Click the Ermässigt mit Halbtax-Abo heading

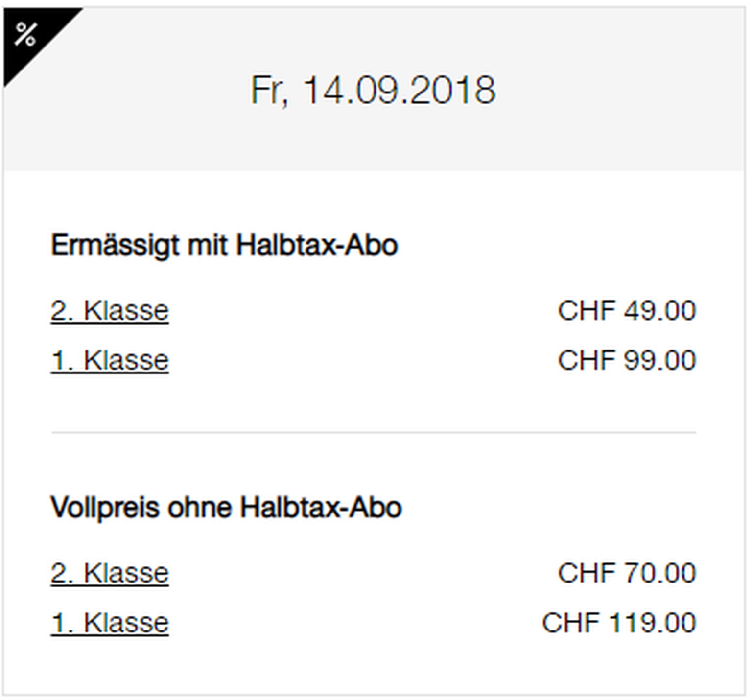pyautogui.click(x=224, y=245)
